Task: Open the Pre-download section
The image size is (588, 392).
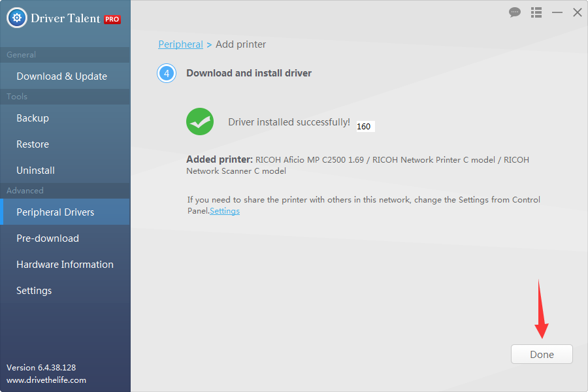Action: [65, 238]
